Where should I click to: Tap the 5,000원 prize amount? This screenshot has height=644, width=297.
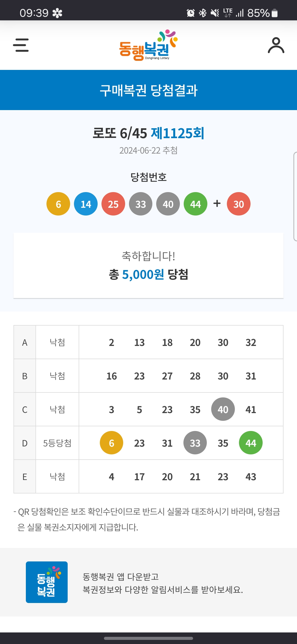pos(143,275)
